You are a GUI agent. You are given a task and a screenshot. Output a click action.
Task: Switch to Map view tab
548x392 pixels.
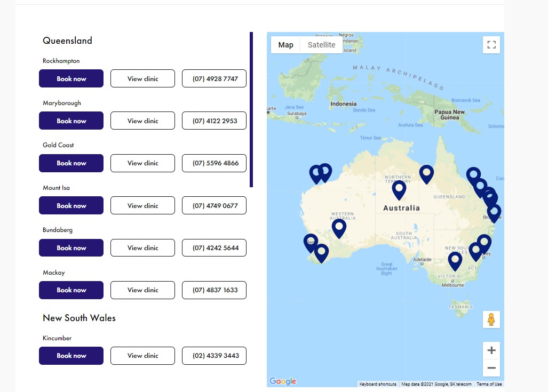point(285,45)
